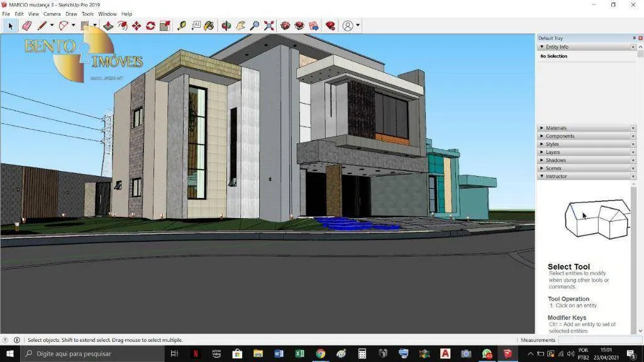644x362 pixels.
Task: Select the Scale tool
Action: (165, 26)
